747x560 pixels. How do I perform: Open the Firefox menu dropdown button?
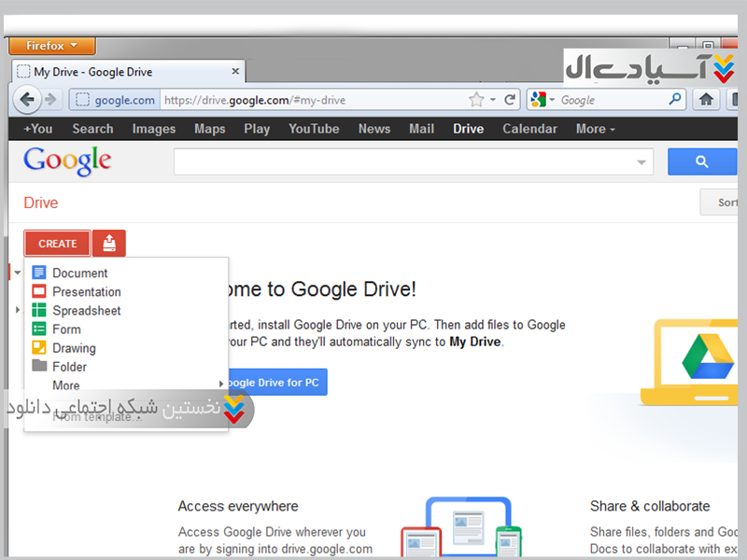pos(51,46)
